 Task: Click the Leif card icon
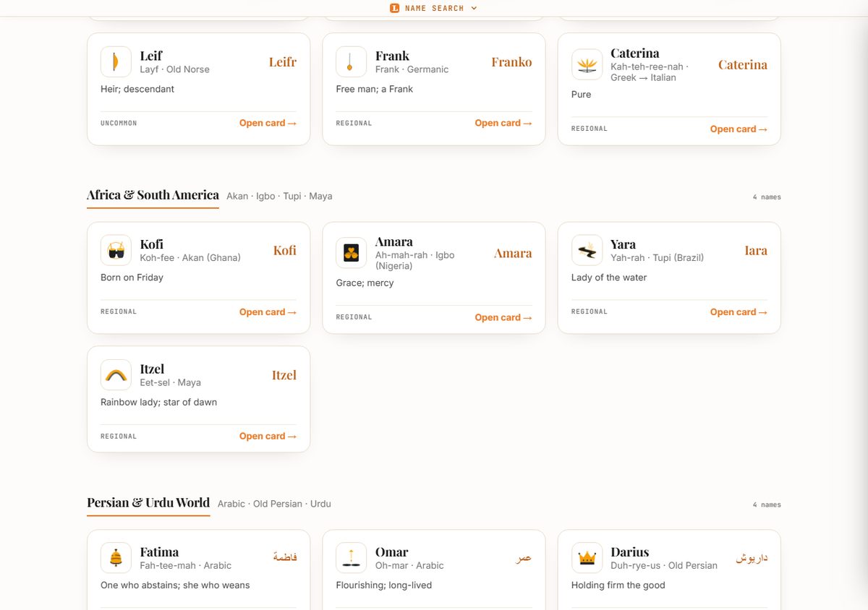[116, 62]
